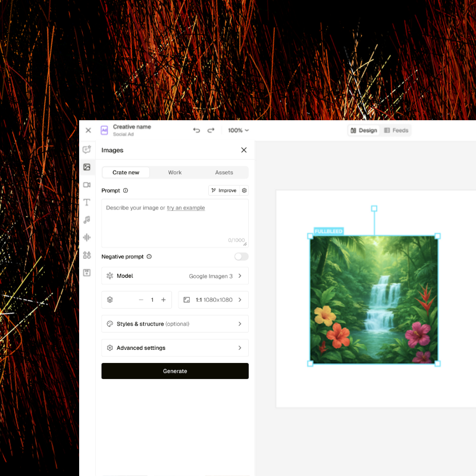Image resolution: width=476 pixels, height=476 pixels.
Task: Click inside the prompt description field
Action: coord(174,223)
